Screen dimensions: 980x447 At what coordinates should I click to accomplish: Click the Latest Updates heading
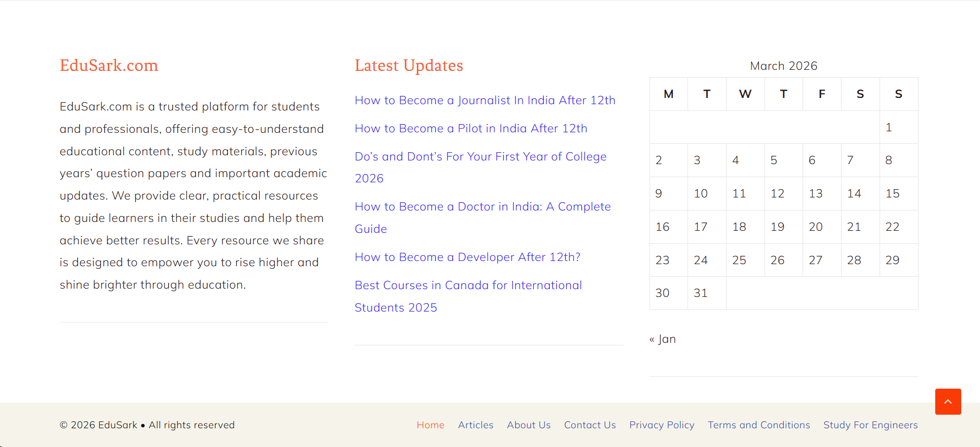[x=409, y=66]
